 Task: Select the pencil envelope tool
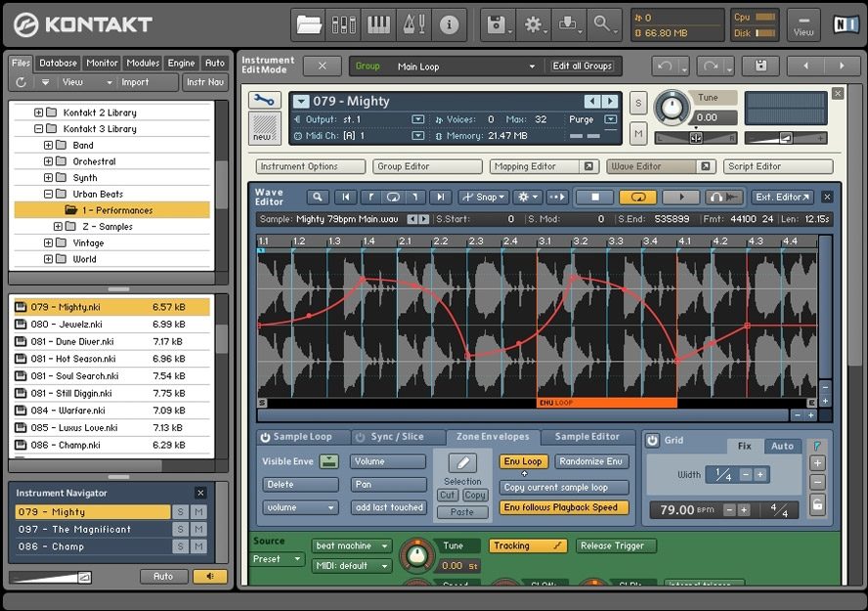coord(462,462)
